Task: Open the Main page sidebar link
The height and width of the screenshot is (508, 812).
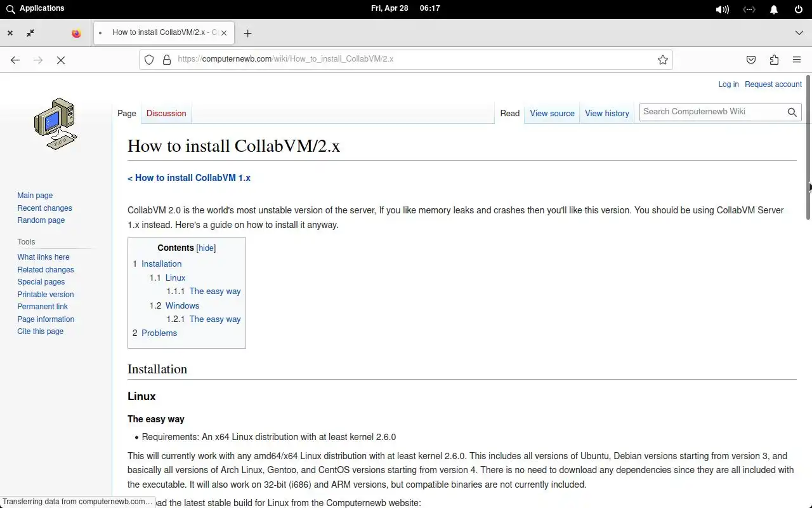Action: 35,196
